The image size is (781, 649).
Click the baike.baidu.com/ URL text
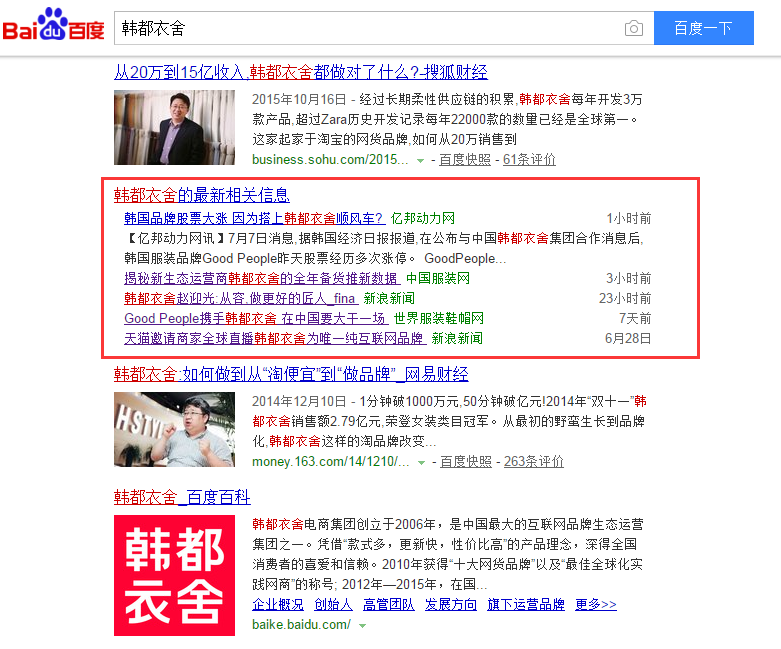tap(301, 624)
